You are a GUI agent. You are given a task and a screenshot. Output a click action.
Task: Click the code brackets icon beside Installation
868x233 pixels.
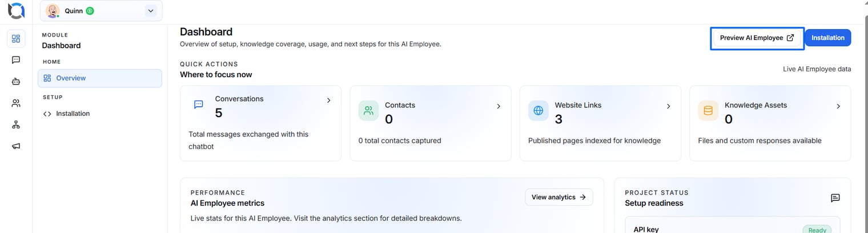(47, 114)
